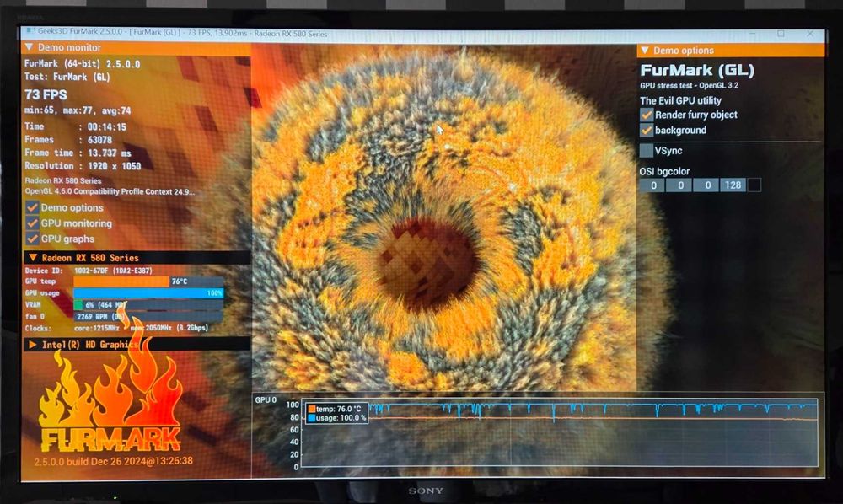Collapse the Demo options panel header

coord(731,51)
